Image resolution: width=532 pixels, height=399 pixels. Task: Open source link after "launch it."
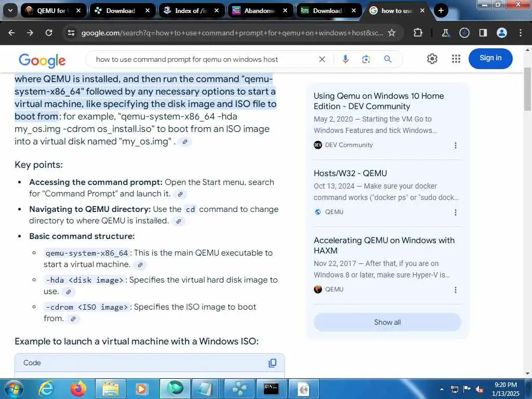[x=180, y=194]
